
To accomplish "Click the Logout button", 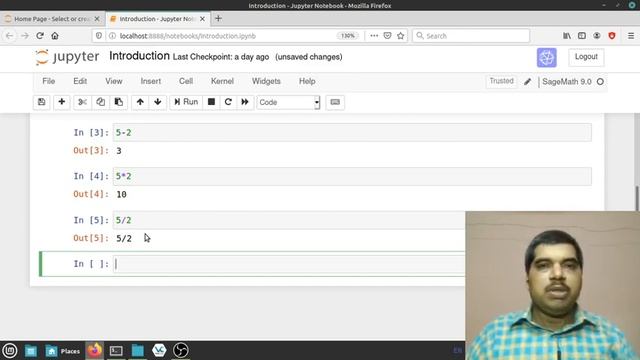I will (x=586, y=57).
